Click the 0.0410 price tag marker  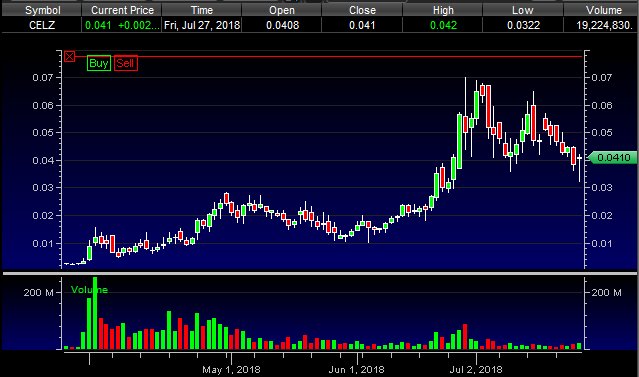click(612, 157)
